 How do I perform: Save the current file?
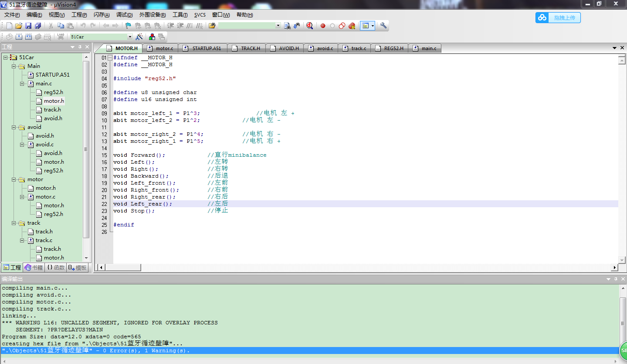28,26
